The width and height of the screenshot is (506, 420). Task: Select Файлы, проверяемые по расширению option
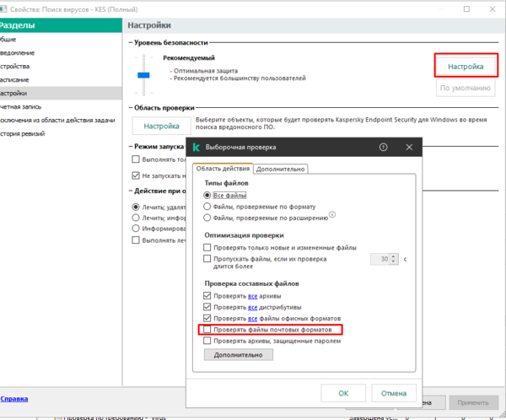[207, 218]
